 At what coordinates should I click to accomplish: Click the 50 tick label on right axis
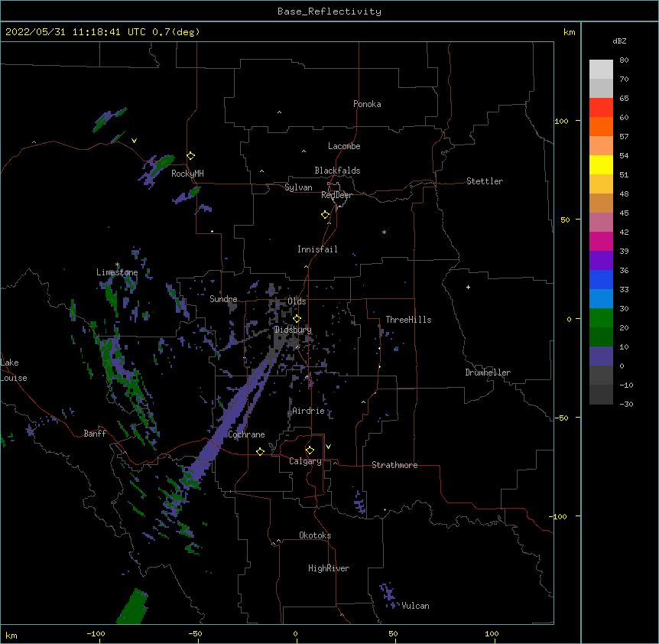[x=565, y=220]
